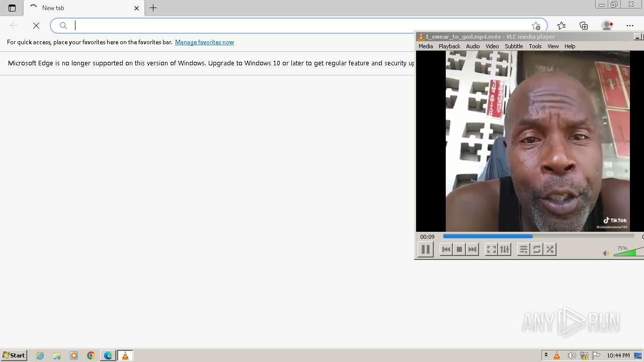Open the VLC View menu
This screenshot has width=644, height=362.
pos(553,46)
